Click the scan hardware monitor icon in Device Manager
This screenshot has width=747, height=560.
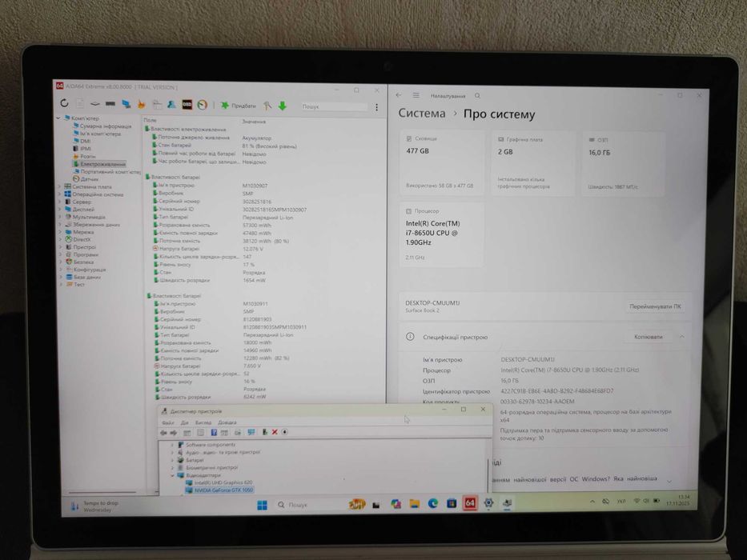[x=251, y=432]
